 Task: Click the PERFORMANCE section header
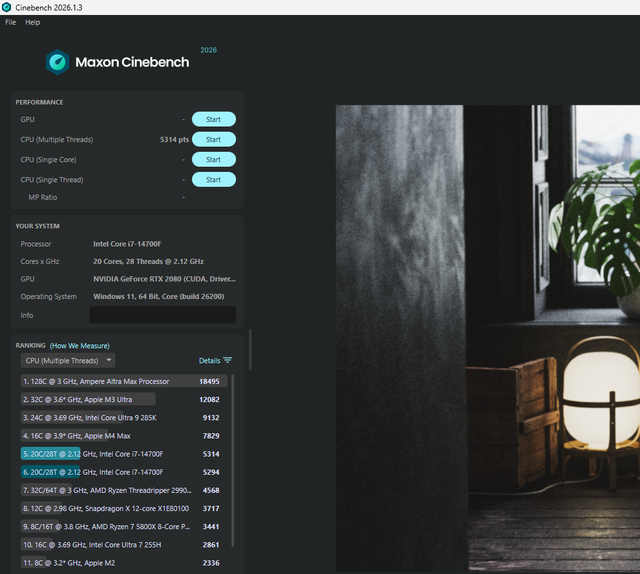click(x=39, y=102)
